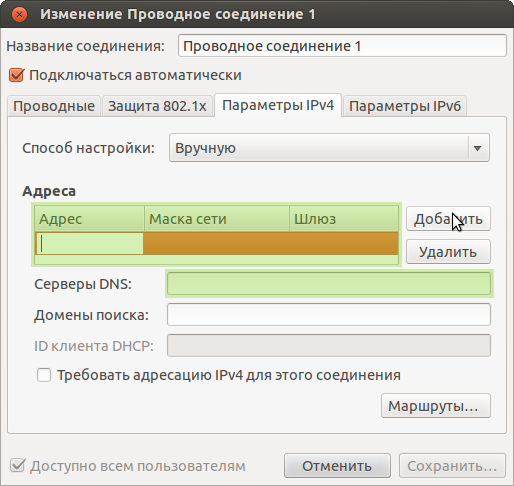This screenshot has width=514, height=486.
Task: Toggle Доступно всем пользователям checkbox
Action: pyautogui.click(x=17, y=466)
